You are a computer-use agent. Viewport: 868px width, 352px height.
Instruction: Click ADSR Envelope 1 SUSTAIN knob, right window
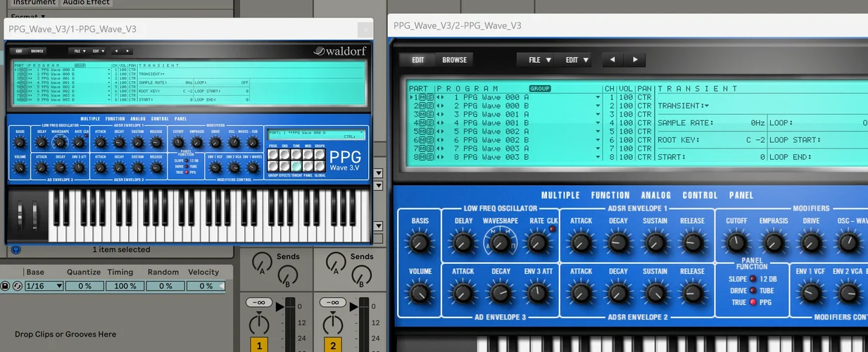655,244
